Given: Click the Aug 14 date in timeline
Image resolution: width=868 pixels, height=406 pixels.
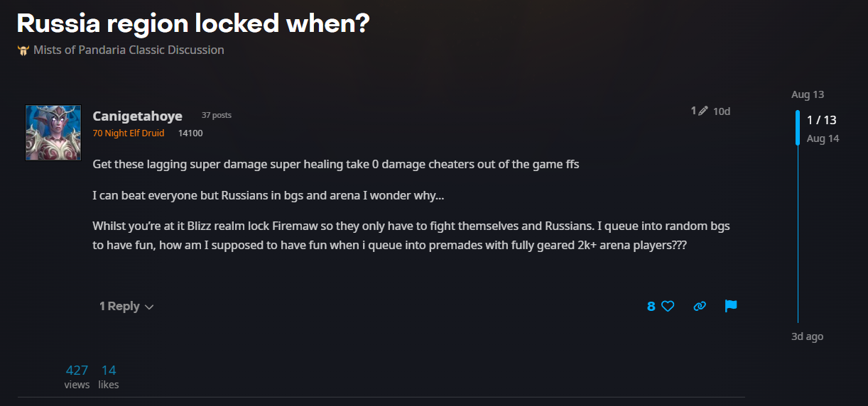Looking at the screenshot, I should (x=823, y=138).
